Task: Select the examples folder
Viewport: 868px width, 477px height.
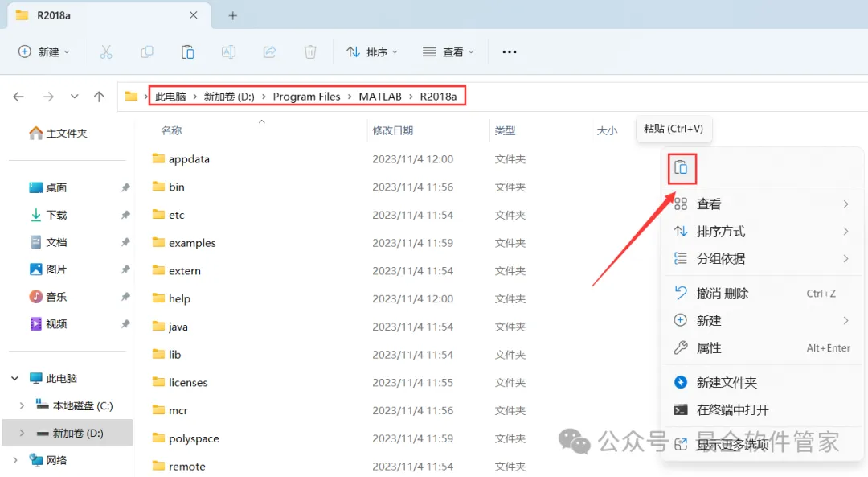Action: pos(184,243)
